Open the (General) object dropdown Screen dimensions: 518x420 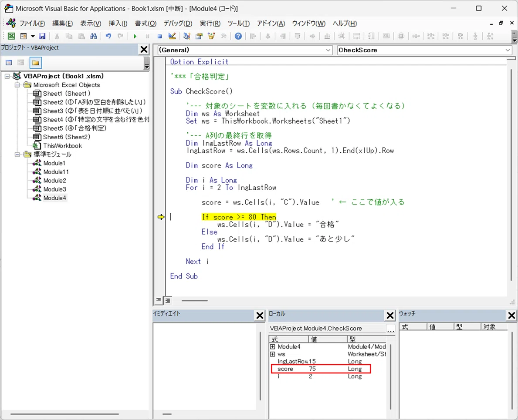point(245,50)
